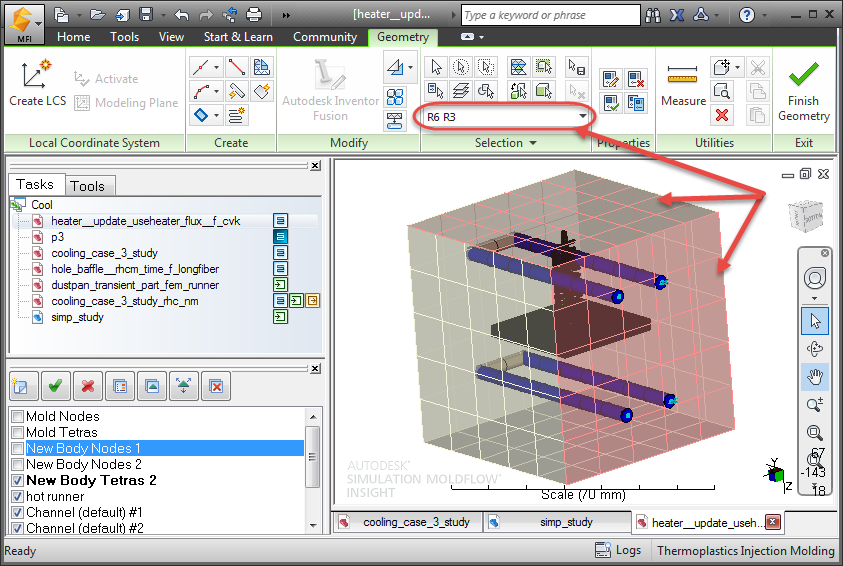843x566 pixels.
Task: Check the New Body Nodes 1 checkbox
Action: click(17, 448)
